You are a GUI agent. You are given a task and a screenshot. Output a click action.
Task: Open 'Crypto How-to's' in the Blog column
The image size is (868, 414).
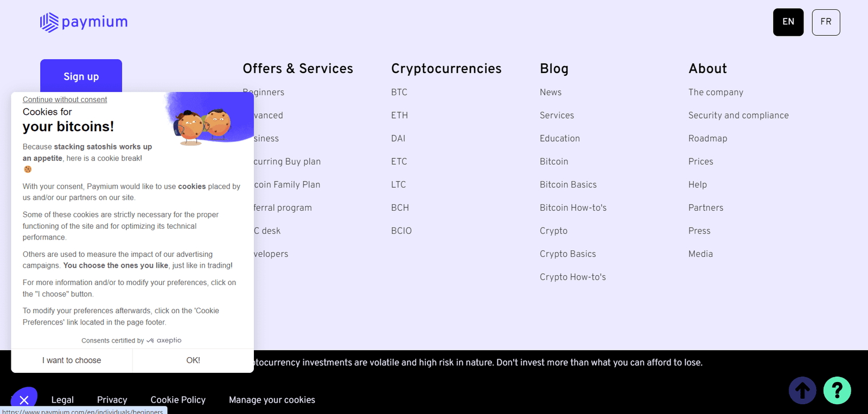(572, 276)
